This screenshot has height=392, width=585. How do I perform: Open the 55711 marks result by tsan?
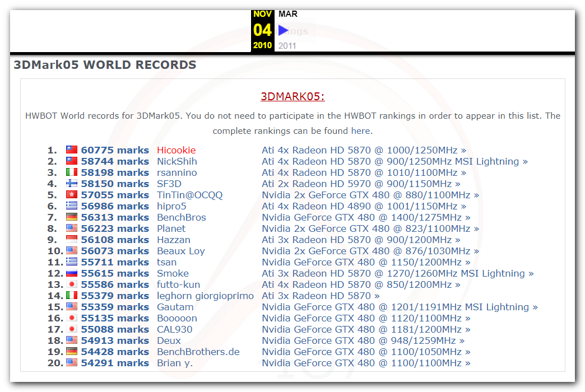tap(115, 262)
